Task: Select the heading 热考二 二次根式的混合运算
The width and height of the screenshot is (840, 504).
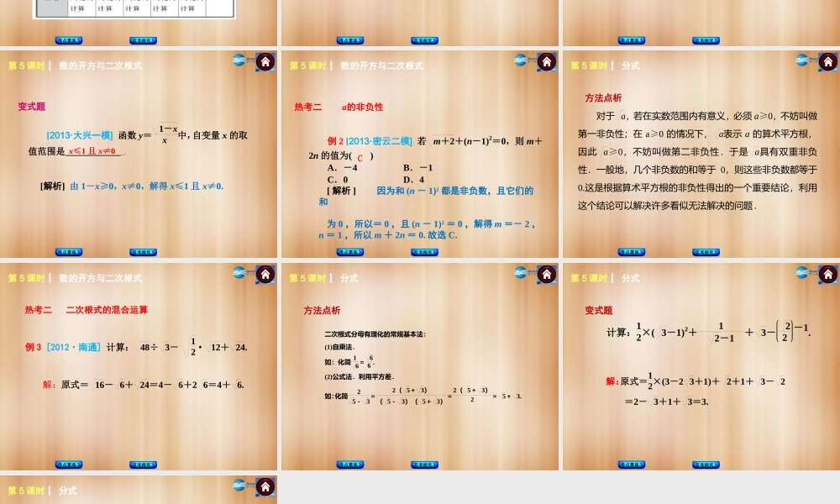Action: tap(87, 310)
